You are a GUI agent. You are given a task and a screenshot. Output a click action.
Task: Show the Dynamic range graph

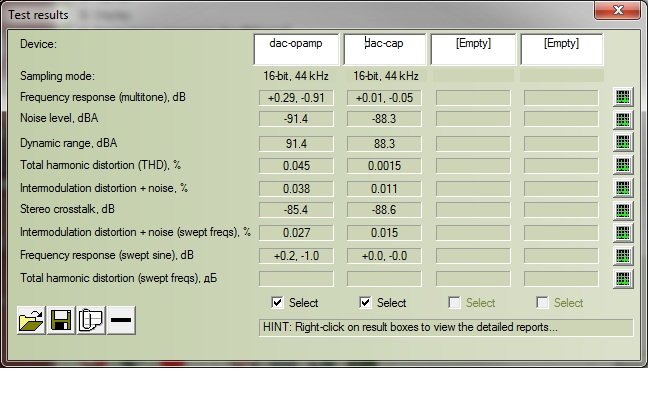coord(623,142)
